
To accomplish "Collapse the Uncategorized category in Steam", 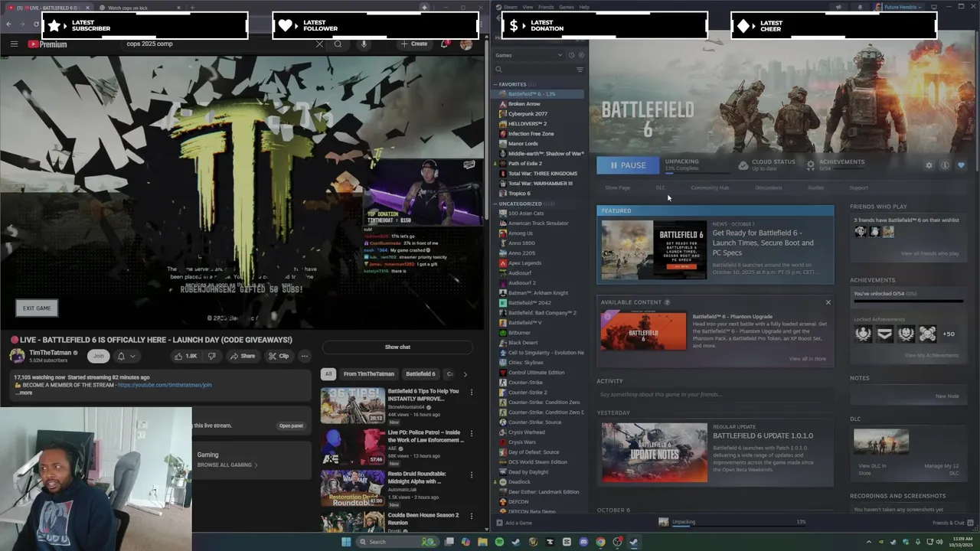I will tap(495, 204).
